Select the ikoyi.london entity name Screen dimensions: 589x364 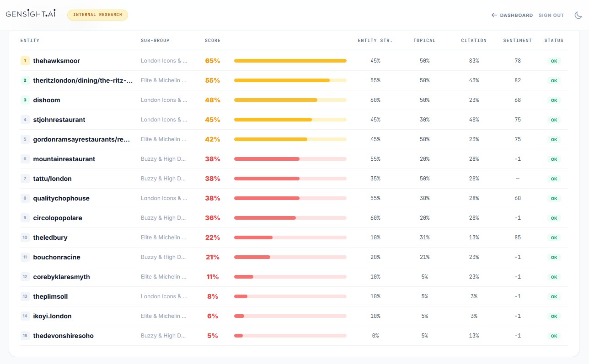tap(52, 316)
